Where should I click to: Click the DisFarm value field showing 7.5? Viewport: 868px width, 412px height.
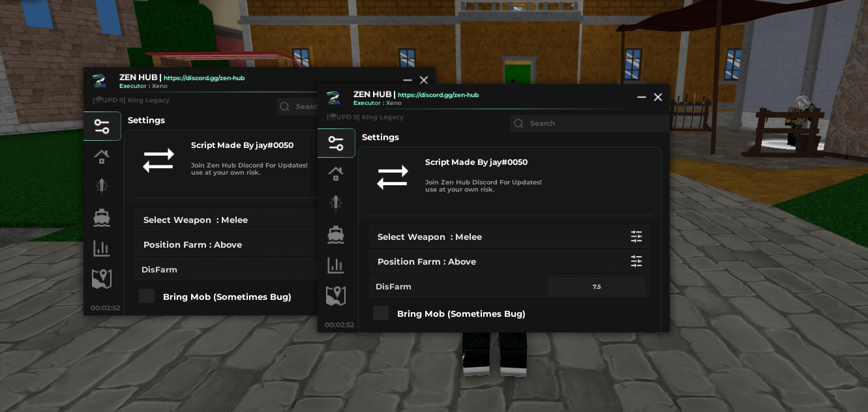pyautogui.click(x=597, y=287)
